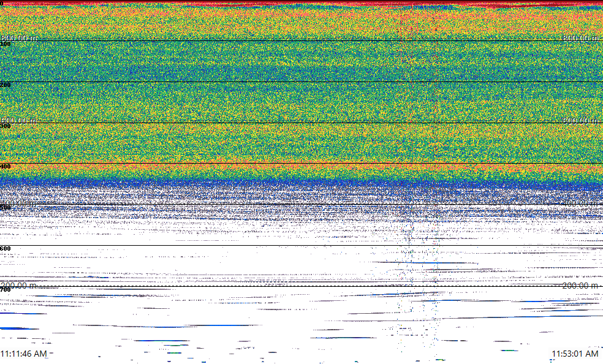Select the 200 depth gridline label

click(x=6, y=85)
